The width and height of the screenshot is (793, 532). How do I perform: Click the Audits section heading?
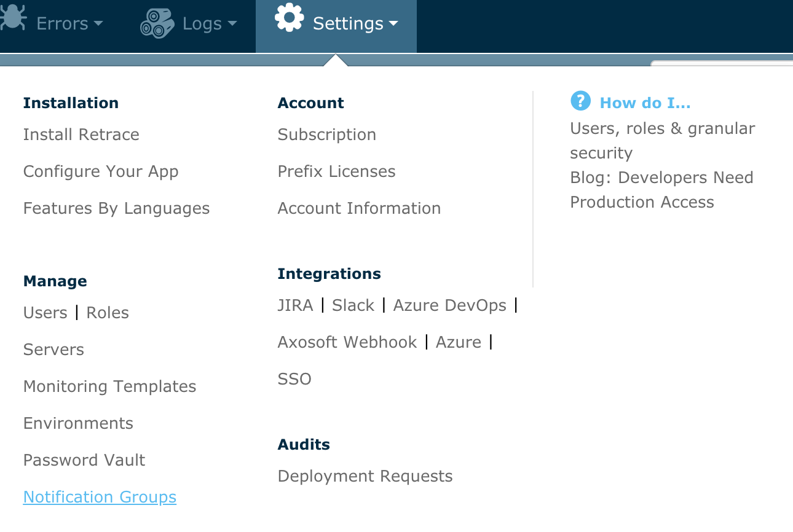pos(304,444)
